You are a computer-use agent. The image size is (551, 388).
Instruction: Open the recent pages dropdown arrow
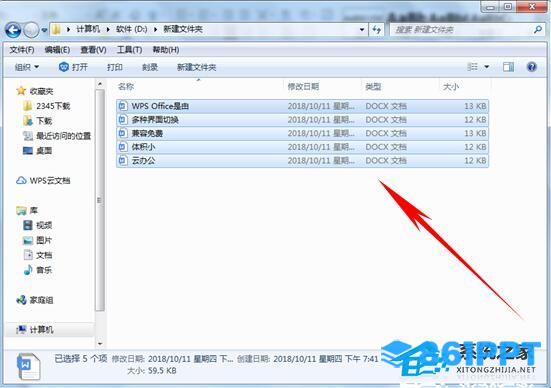pyautogui.click(x=44, y=31)
